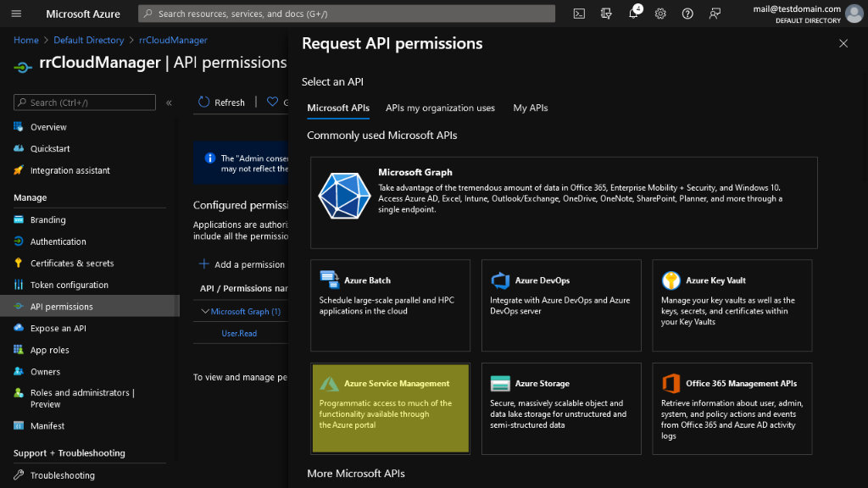Screen dimensions: 868x488
Task: Click the global search resources field
Action: coord(347,14)
